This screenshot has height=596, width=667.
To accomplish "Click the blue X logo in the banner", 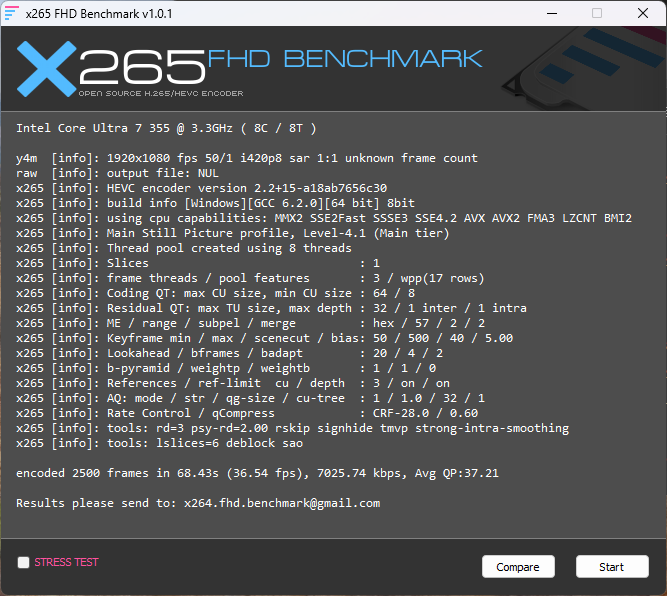I will tap(46, 68).
